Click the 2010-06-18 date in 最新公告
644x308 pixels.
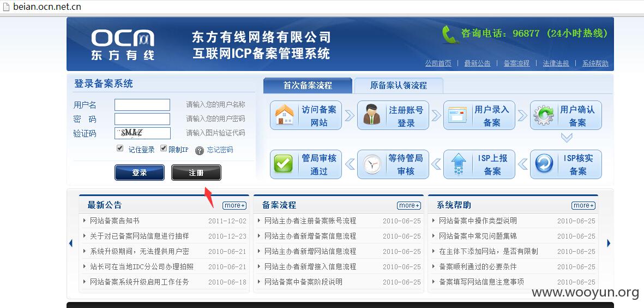point(227,282)
